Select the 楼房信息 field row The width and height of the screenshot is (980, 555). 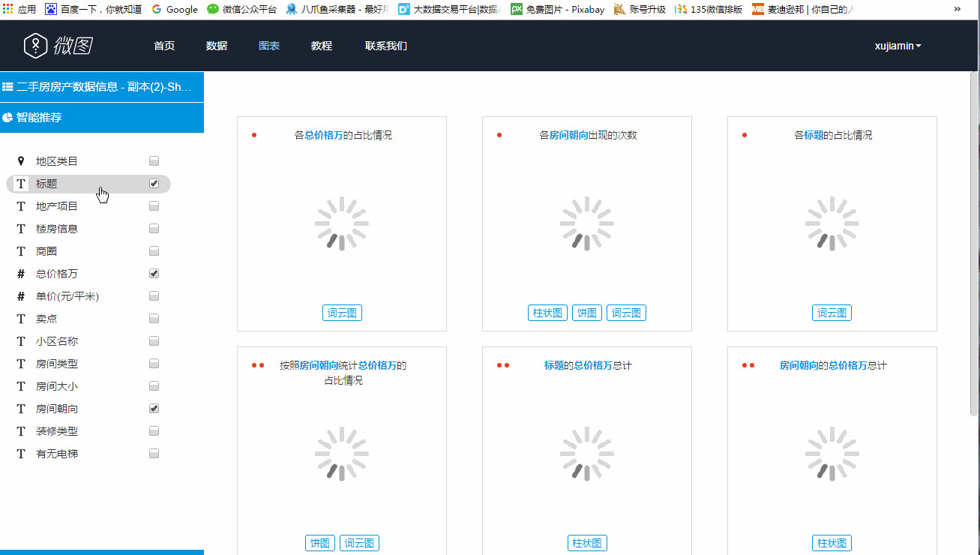point(88,229)
